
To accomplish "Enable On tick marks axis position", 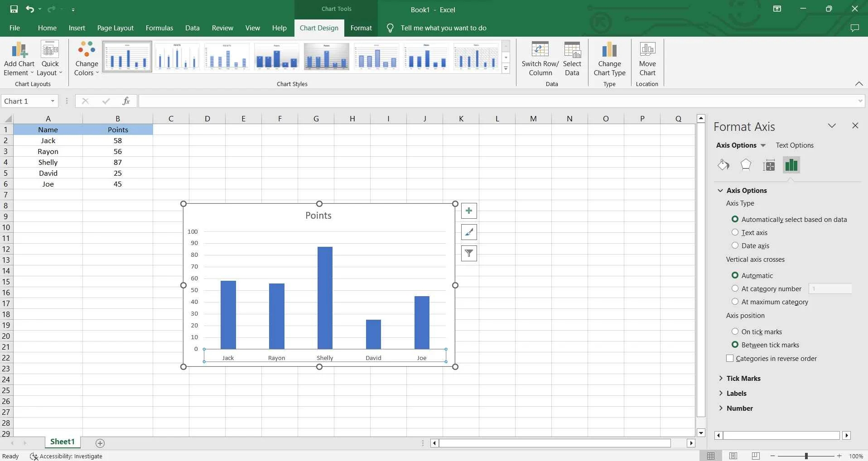I will (734, 331).
